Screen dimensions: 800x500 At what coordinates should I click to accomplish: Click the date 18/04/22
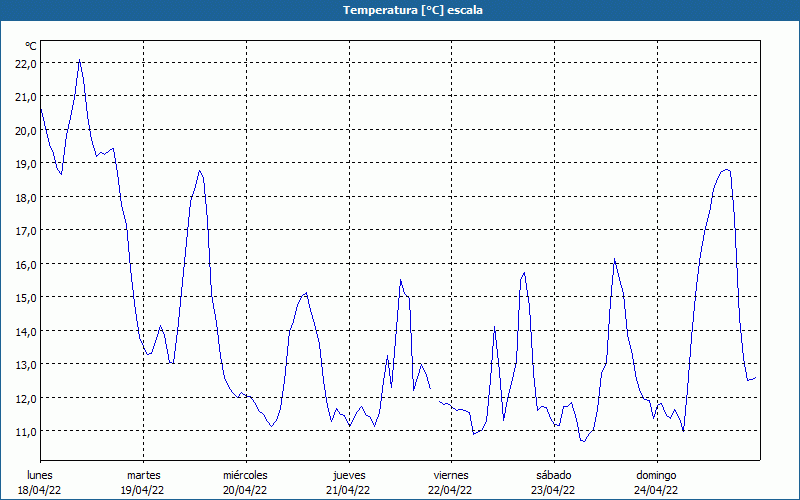[x=40, y=490]
